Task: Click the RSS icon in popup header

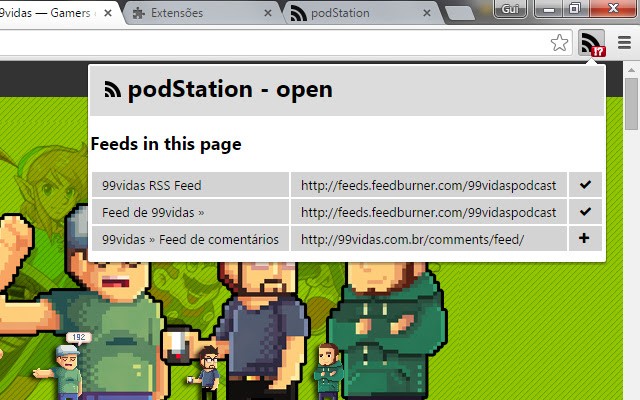Action: (x=112, y=89)
